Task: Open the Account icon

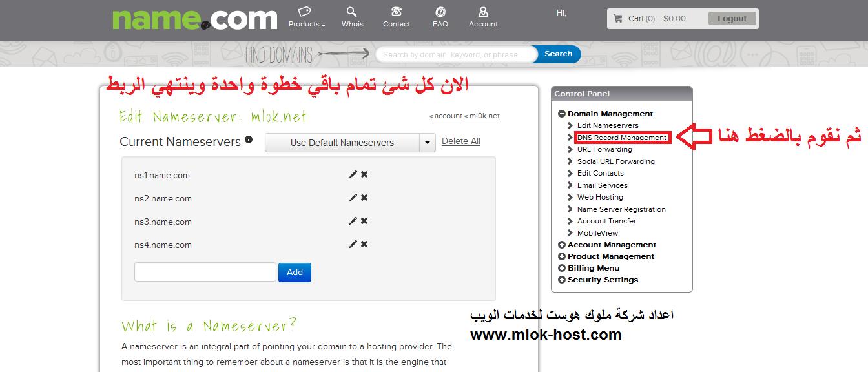Action: [483, 12]
